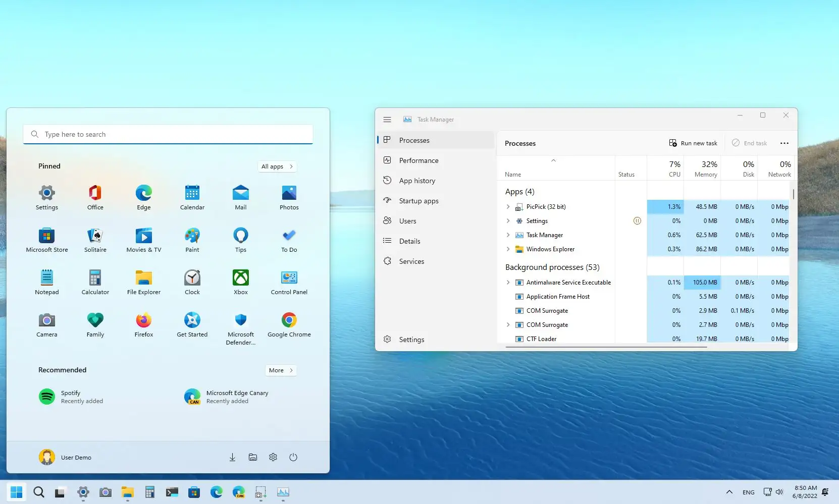Expand the COM Surrogate background process
The height and width of the screenshot is (504, 839).
pyautogui.click(x=508, y=325)
